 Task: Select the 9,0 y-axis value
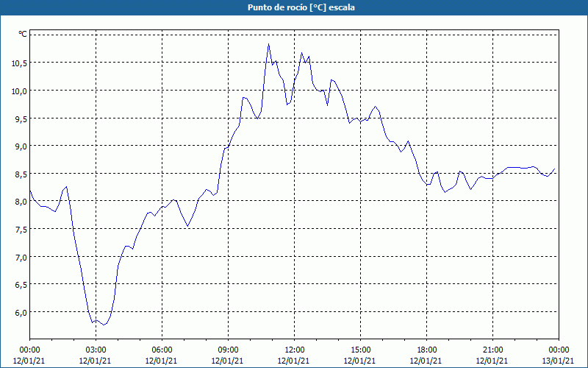(x=21, y=146)
